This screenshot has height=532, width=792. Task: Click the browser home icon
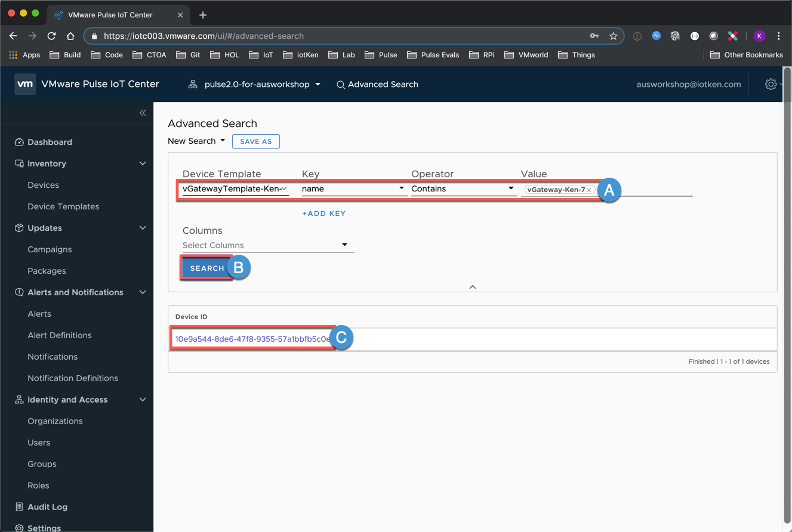pos(70,36)
